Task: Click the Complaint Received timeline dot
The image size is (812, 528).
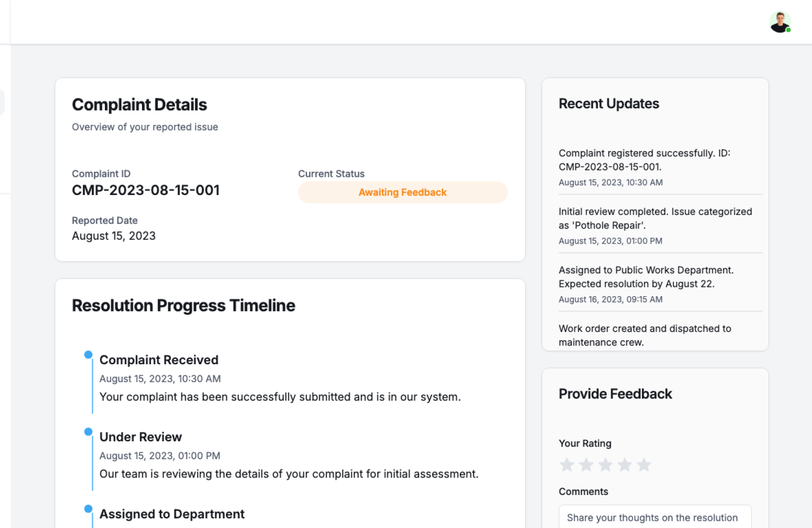Action: pos(88,355)
